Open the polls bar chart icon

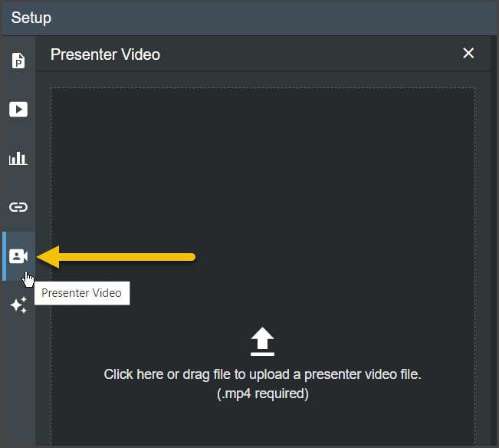click(x=18, y=158)
